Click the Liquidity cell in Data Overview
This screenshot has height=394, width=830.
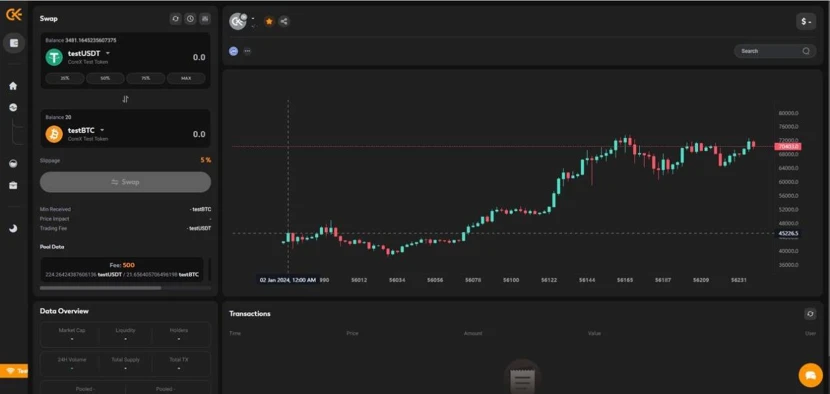(125, 335)
